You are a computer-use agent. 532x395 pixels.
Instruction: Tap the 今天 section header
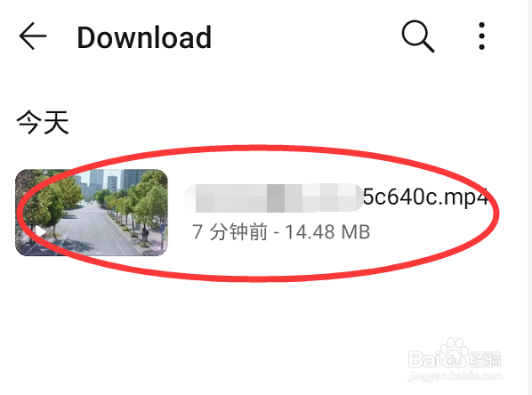[x=43, y=123]
